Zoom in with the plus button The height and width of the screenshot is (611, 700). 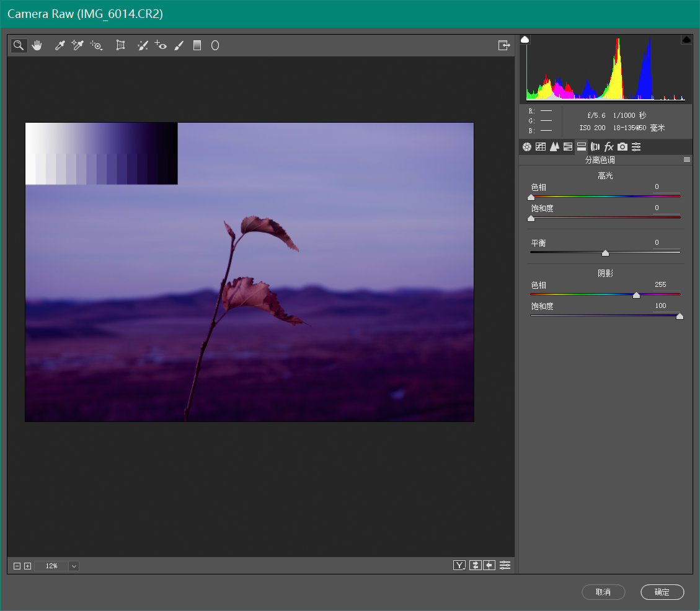pos(28,566)
